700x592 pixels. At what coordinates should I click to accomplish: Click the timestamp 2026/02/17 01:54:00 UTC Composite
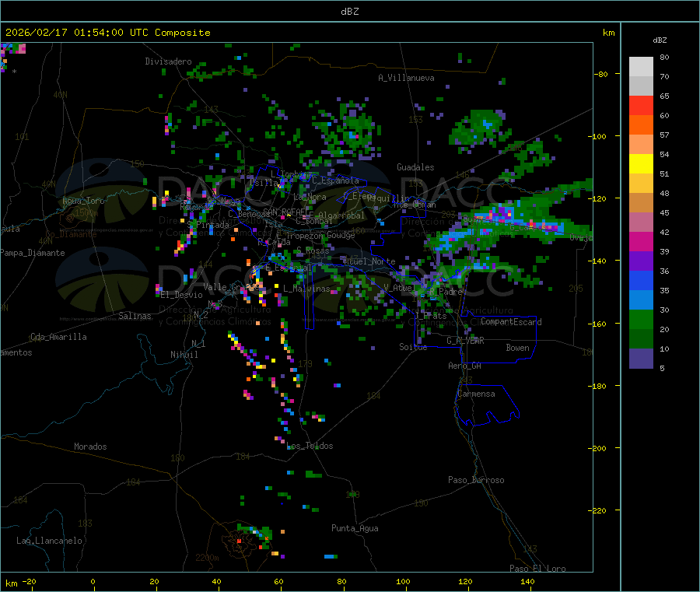pyautogui.click(x=107, y=33)
